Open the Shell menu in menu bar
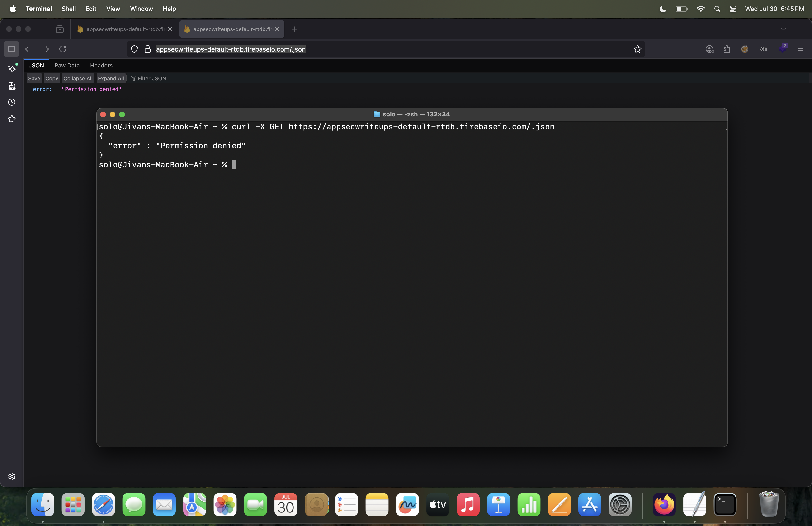The image size is (812, 526). (x=68, y=9)
